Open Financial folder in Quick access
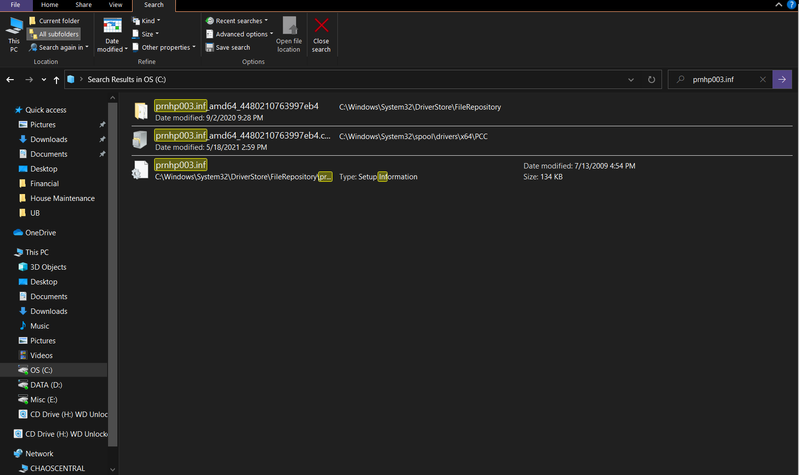This screenshot has height=475, width=799. pos(44,184)
